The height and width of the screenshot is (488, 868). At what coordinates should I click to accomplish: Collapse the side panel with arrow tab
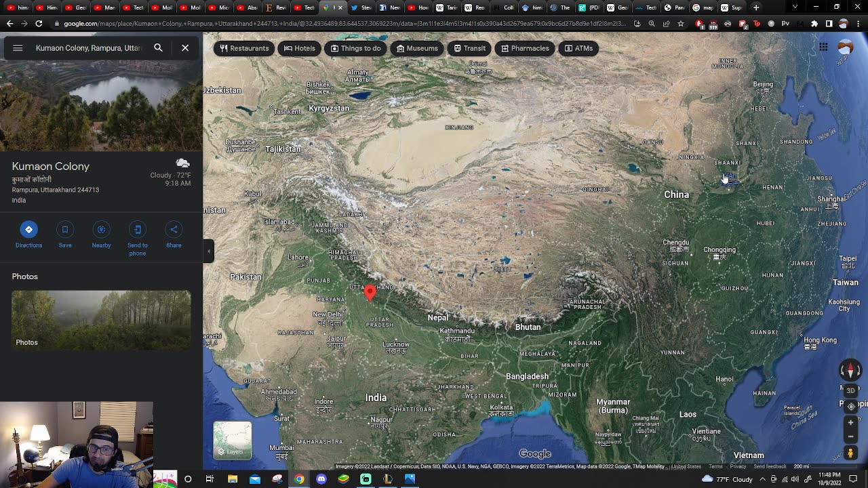(x=209, y=251)
